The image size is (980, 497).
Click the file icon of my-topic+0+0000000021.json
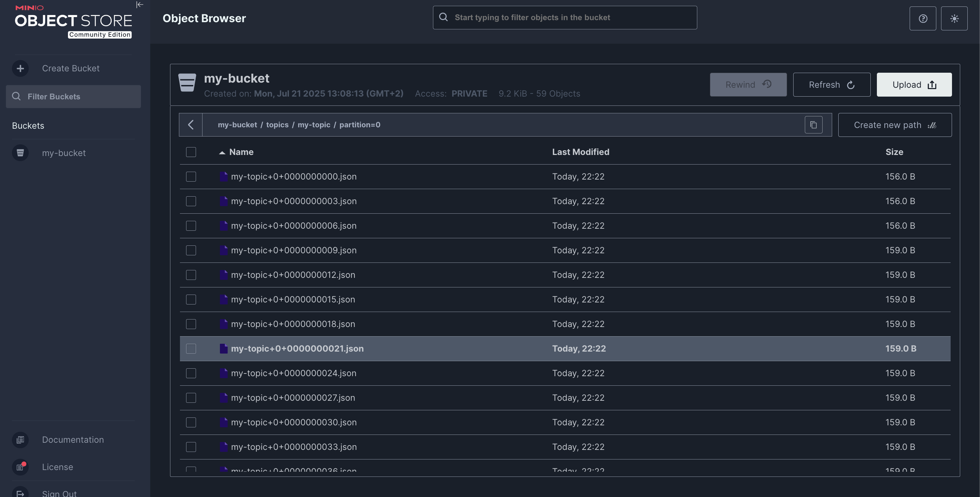coord(224,349)
